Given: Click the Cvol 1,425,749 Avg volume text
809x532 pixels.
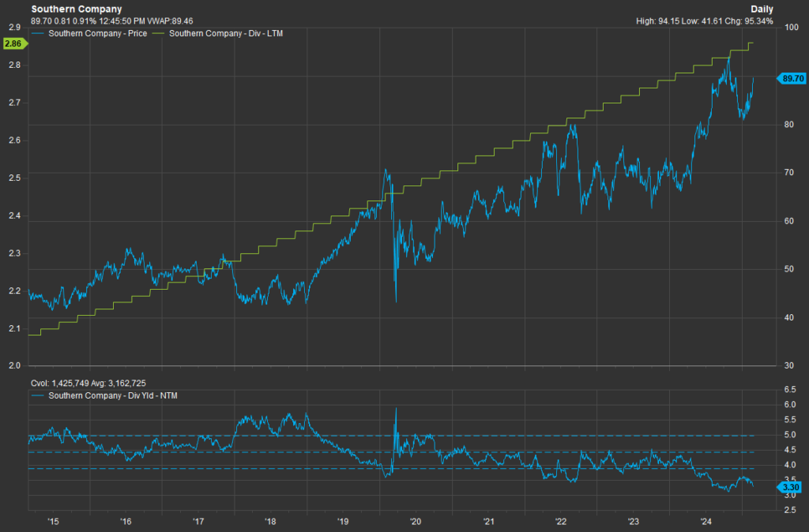Looking at the screenshot, I should [x=88, y=384].
